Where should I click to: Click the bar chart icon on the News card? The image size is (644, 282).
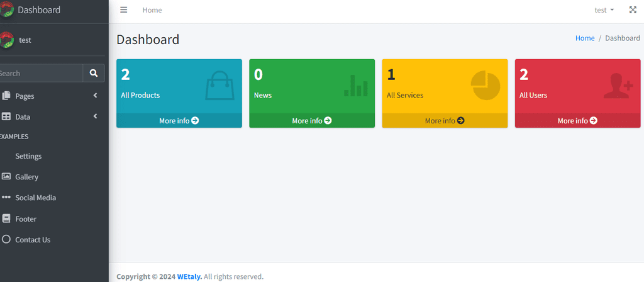[356, 86]
